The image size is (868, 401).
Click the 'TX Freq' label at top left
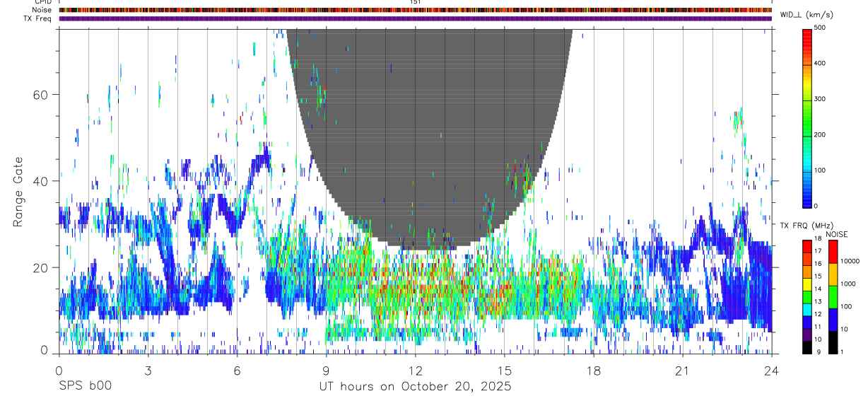coord(38,18)
